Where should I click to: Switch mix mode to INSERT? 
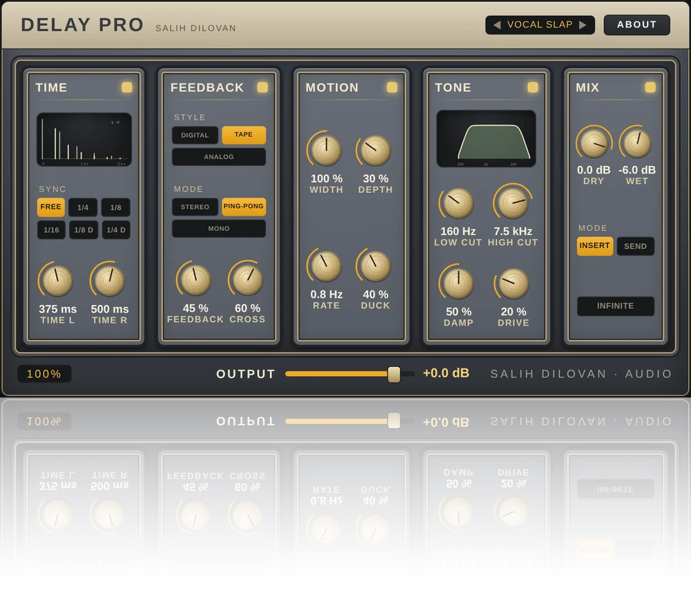tap(594, 245)
